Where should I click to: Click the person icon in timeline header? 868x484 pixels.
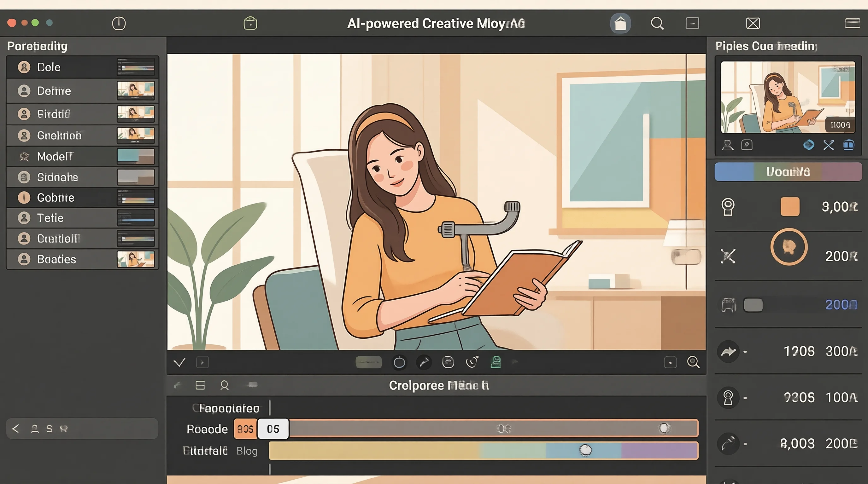pos(225,385)
